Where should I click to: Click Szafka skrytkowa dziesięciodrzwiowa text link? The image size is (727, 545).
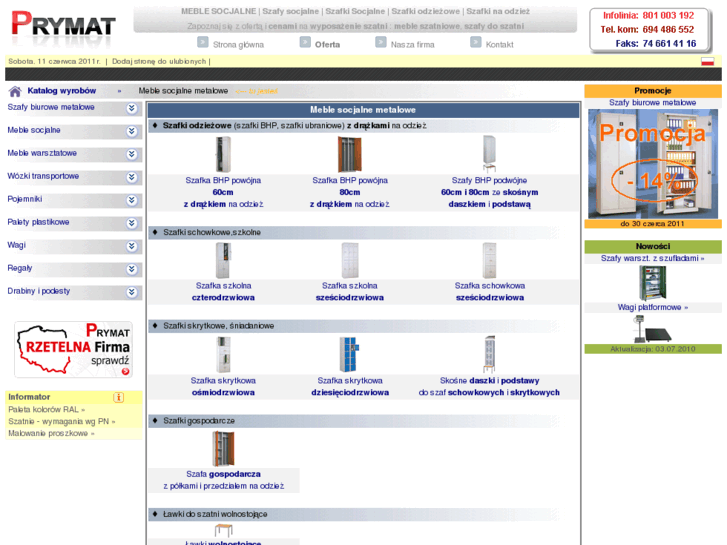click(x=350, y=386)
